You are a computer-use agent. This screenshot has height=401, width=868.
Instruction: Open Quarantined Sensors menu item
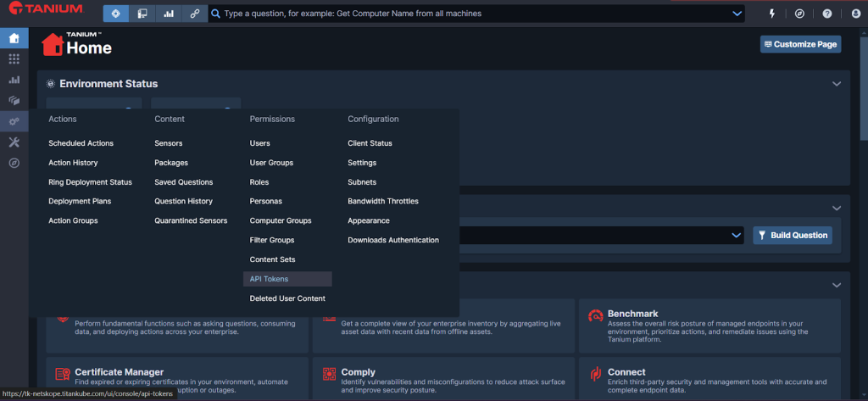coord(191,220)
